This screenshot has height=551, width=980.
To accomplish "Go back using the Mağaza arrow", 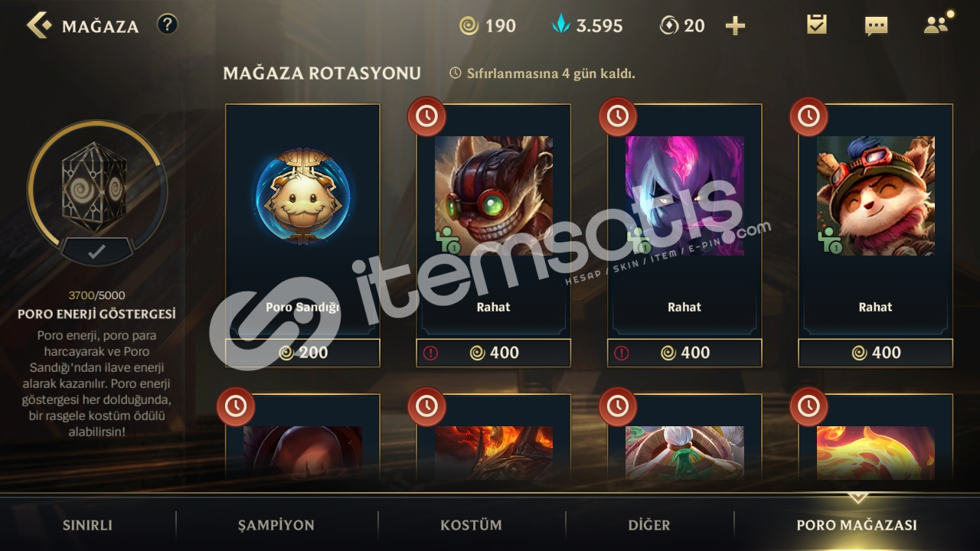I will pos(39,25).
